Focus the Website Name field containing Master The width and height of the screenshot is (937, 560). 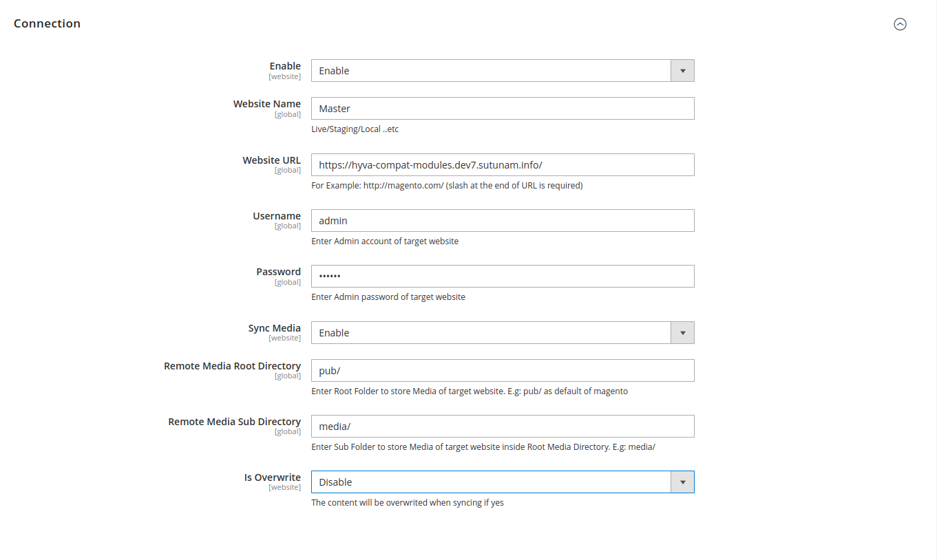tap(503, 109)
